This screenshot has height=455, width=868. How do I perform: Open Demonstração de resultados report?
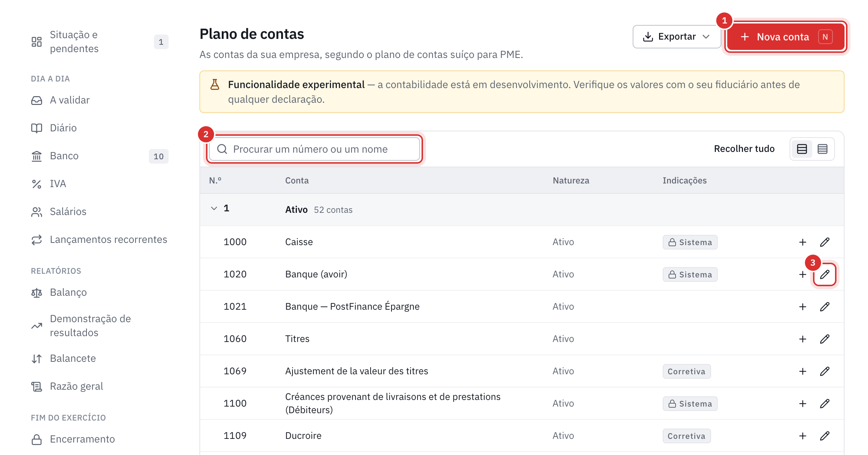[100, 325]
